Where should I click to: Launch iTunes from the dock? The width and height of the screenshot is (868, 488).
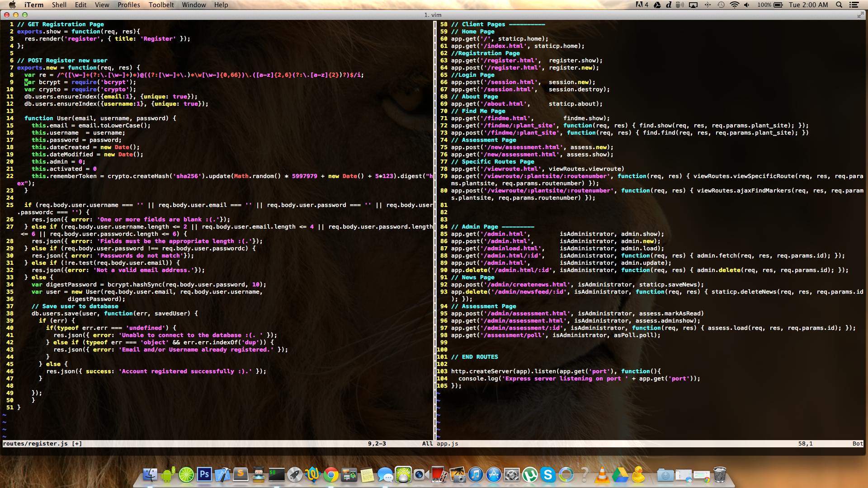[476, 474]
